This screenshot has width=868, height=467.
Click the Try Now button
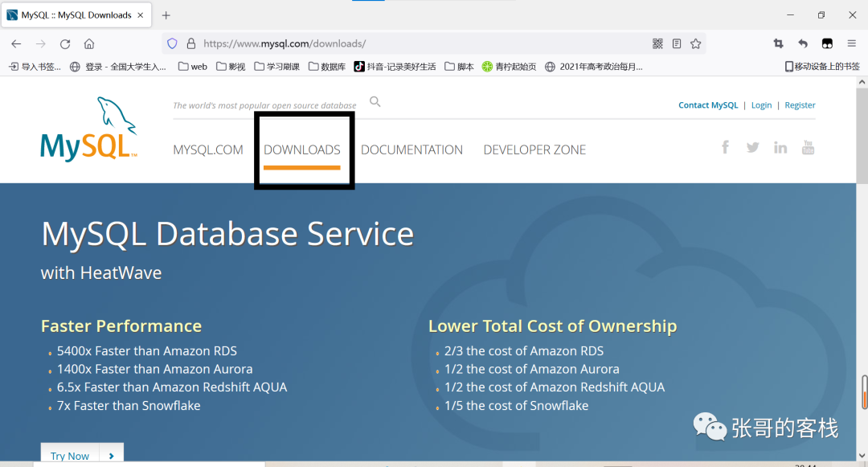click(82, 452)
